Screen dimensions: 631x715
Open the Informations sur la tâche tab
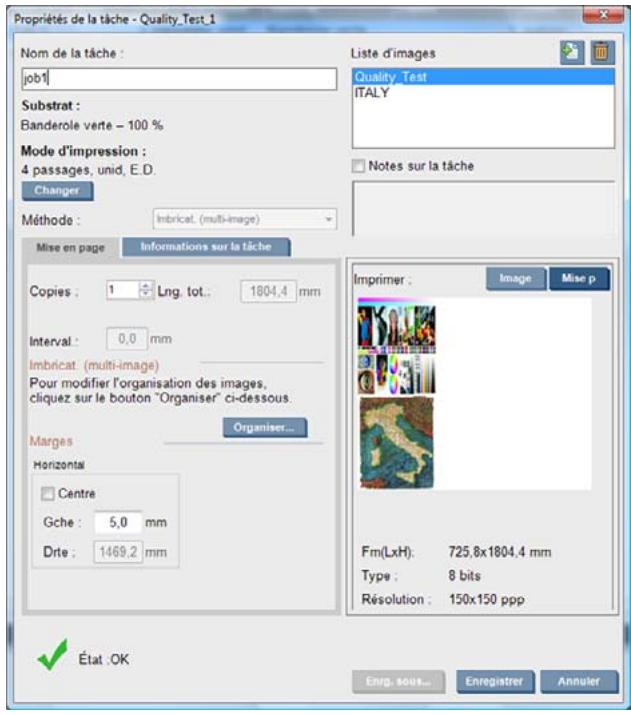coord(206,246)
